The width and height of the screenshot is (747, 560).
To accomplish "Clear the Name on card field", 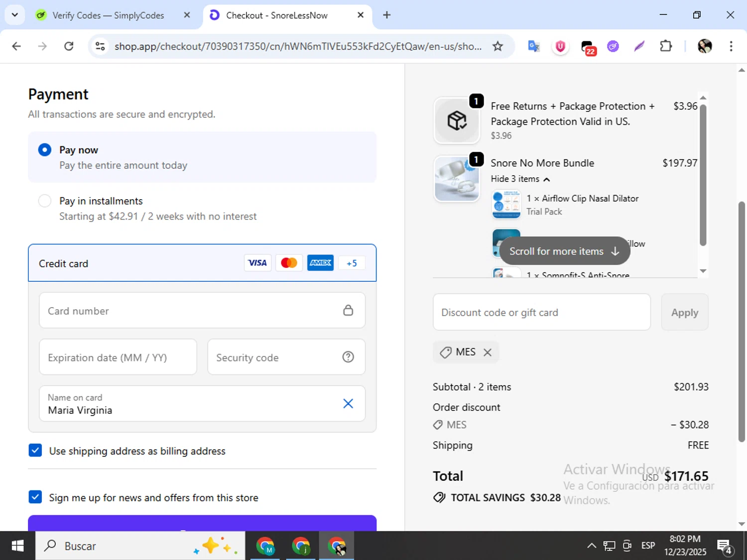I will (x=348, y=403).
